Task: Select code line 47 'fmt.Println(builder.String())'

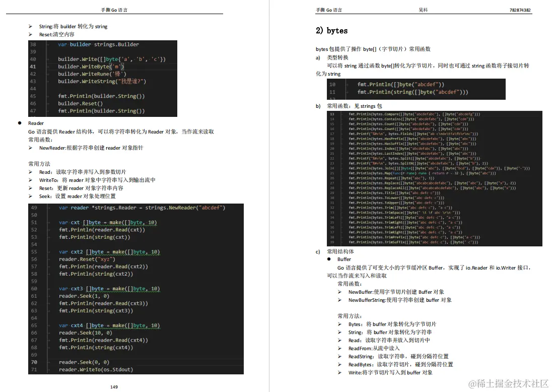Action: pos(101,111)
